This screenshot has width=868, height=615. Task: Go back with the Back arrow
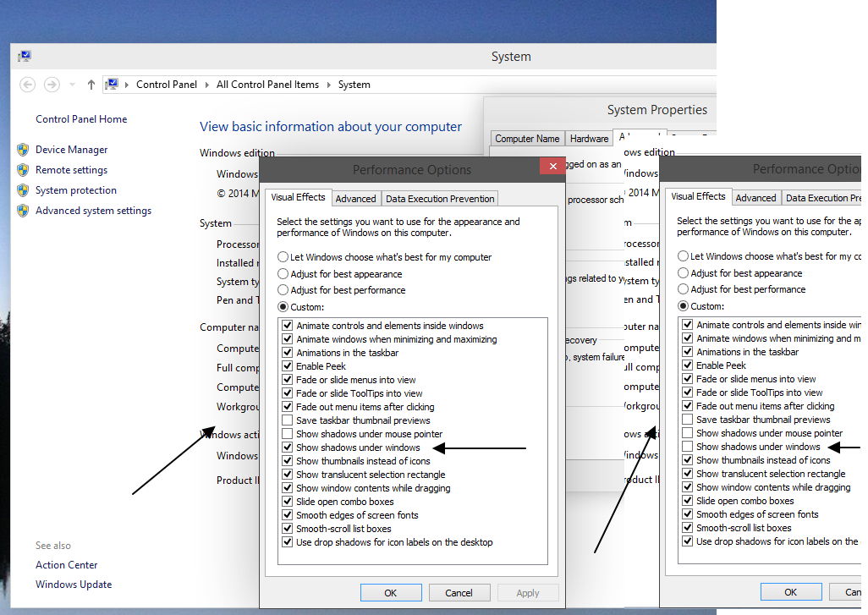coord(28,85)
